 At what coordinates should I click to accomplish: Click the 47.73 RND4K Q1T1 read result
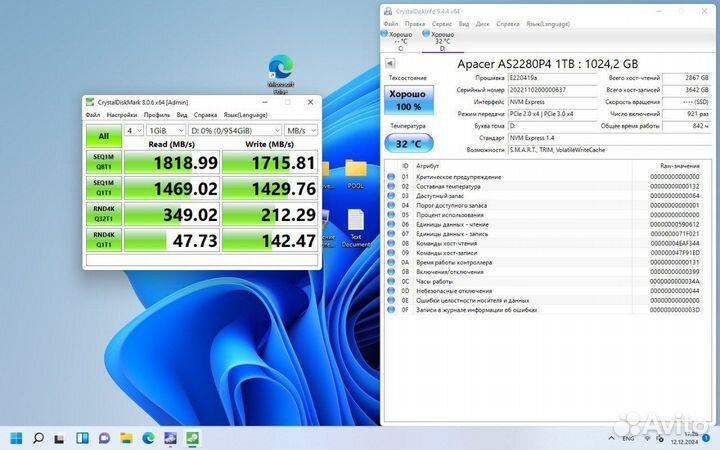point(172,240)
